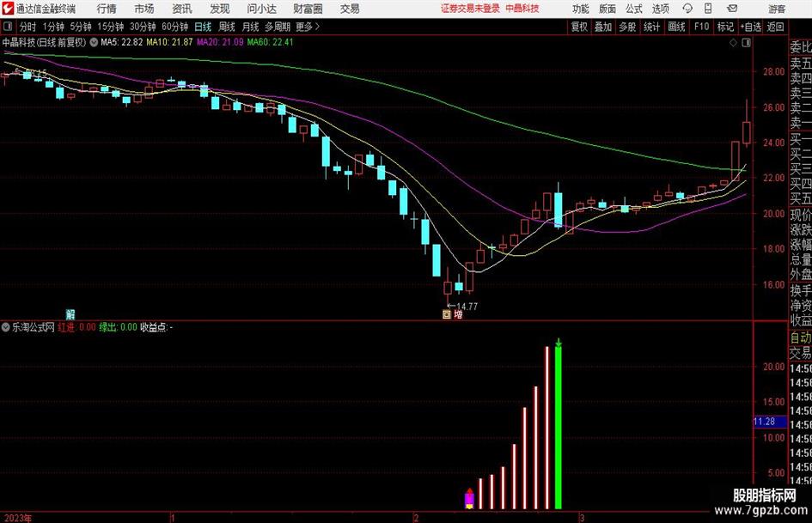Toggle the left panel layout icon
Viewport: 812px width, 523px height.
(x=8, y=27)
